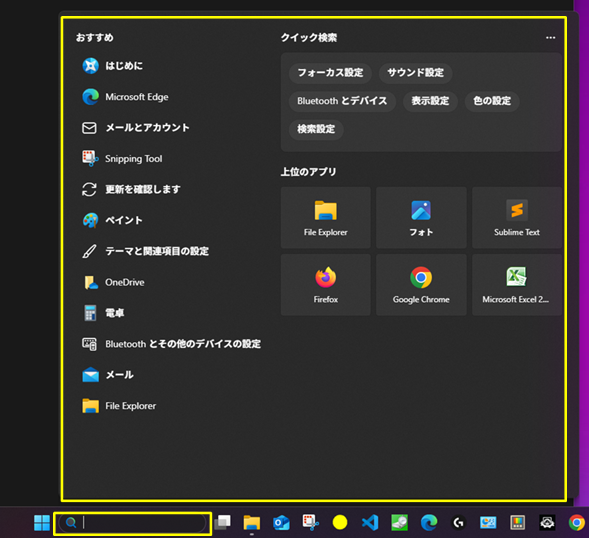Open Logitech G HUB taskbar icon
The height and width of the screenshot is (538, 589).
[x=458, y=523]
